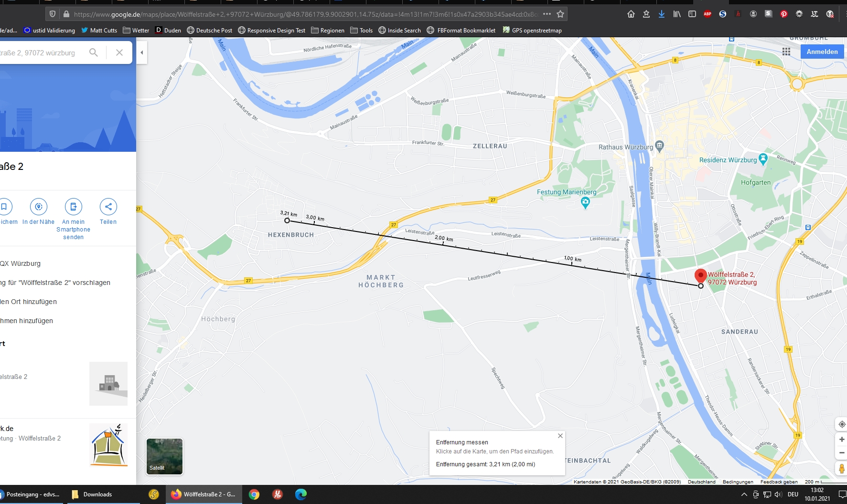Clear the Maps search box

[119, 52]
